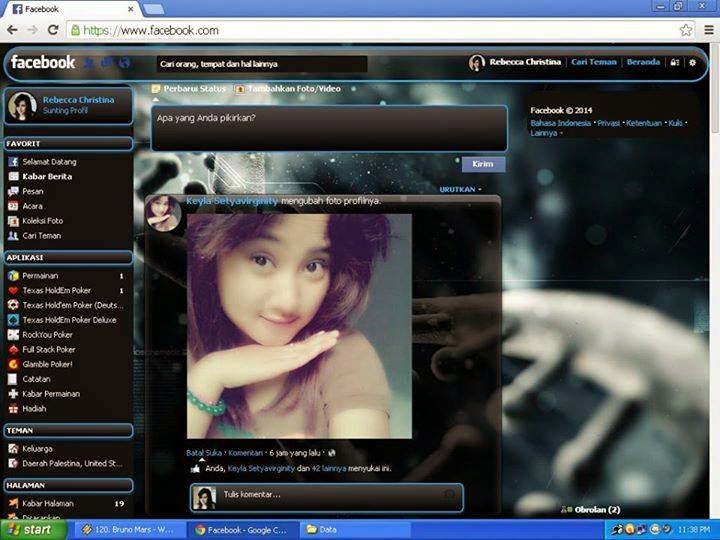Viewport: 720px width, 540px height.
Task: Expand the Lainnya footer dropdown
Action: [x=546, y=133]
